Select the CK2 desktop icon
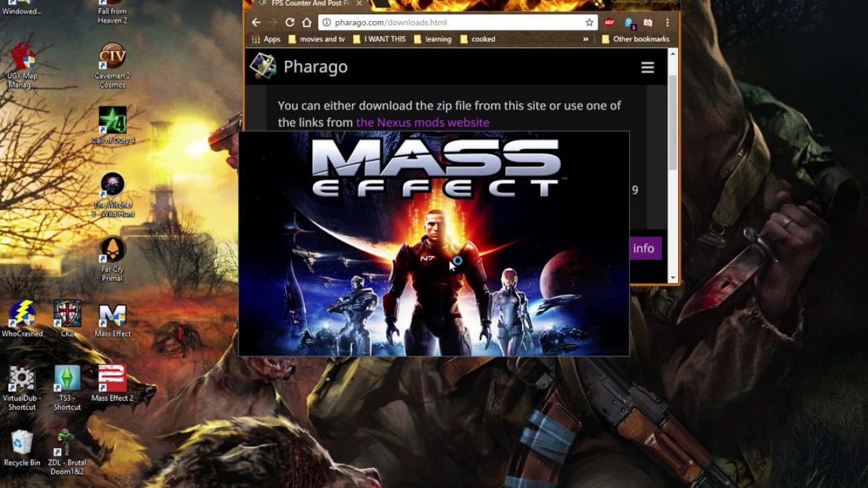This screenshot has width=868, height=488. point(67,319)
